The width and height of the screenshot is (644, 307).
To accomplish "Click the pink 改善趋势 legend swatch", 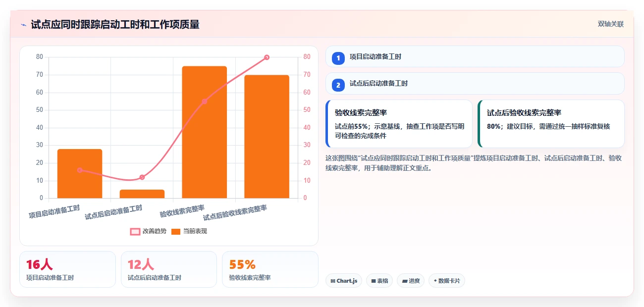I will point(135,231).
